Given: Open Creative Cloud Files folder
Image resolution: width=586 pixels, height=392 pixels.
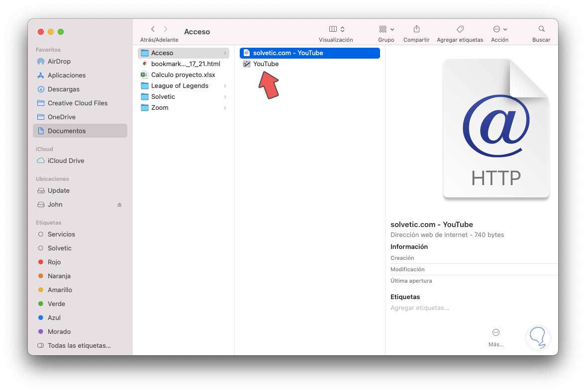Looking at the screenshot, I should [80, 103].
